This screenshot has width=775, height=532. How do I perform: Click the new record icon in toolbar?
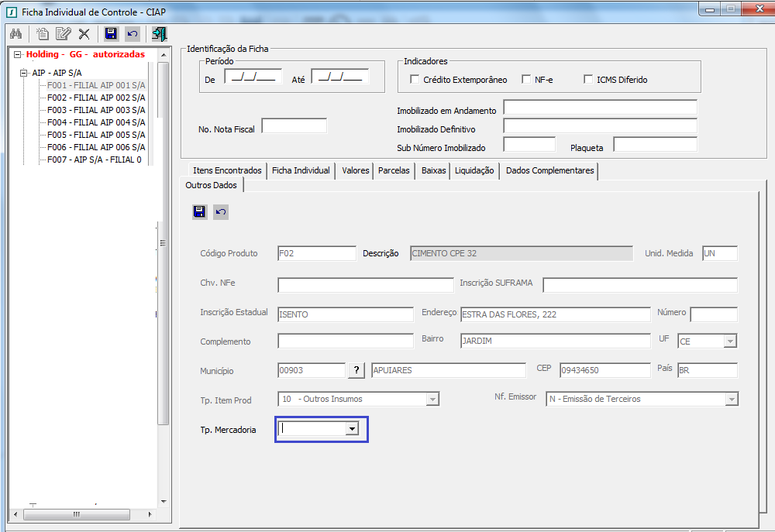point(43,34)
